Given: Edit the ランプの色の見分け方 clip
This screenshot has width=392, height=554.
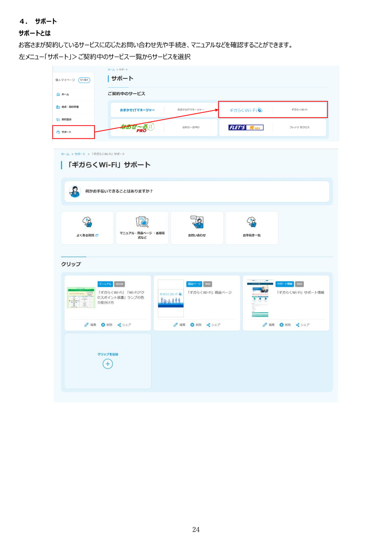Looking at the screenshot, I should pyautogui.click(x=90, y=325).
